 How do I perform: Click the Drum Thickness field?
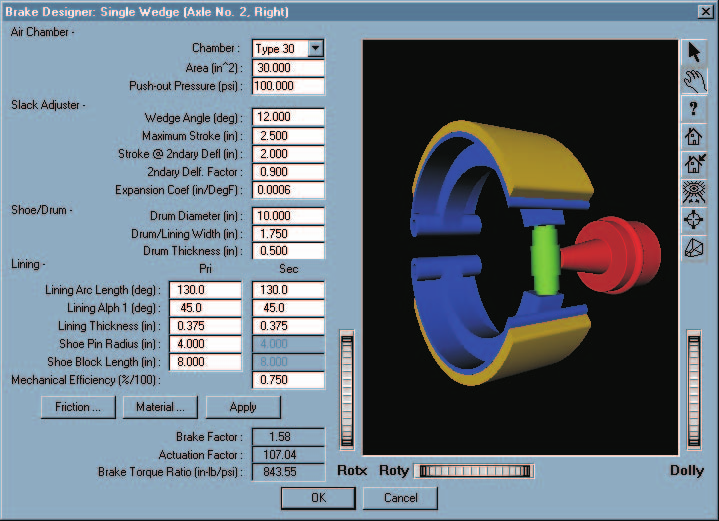288,251
